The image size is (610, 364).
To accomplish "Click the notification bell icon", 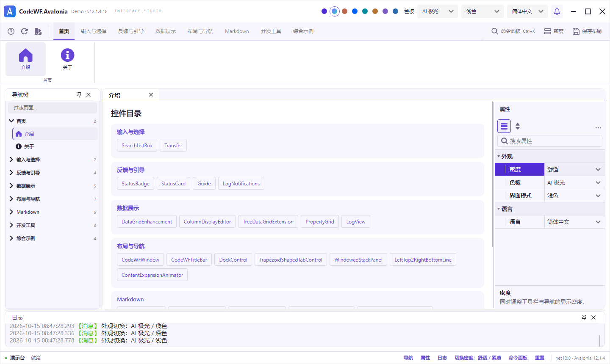I will [x=557, y=11].
